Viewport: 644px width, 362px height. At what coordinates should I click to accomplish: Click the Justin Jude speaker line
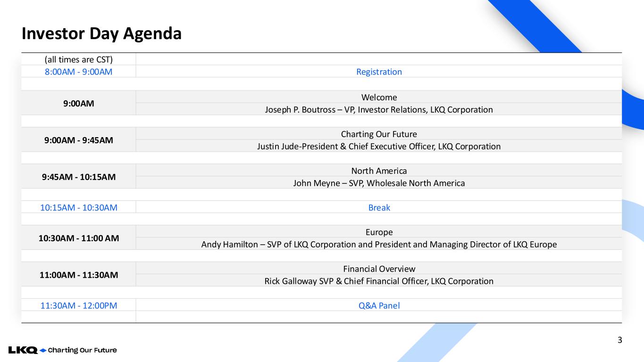click(x=379, y=146)
